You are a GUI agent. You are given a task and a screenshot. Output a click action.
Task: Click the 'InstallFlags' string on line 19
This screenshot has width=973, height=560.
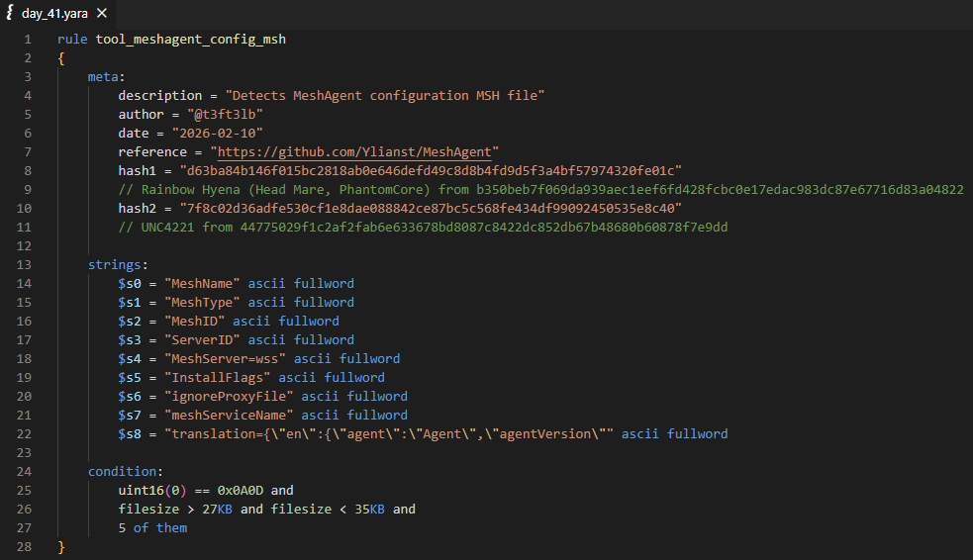(218, 378)
